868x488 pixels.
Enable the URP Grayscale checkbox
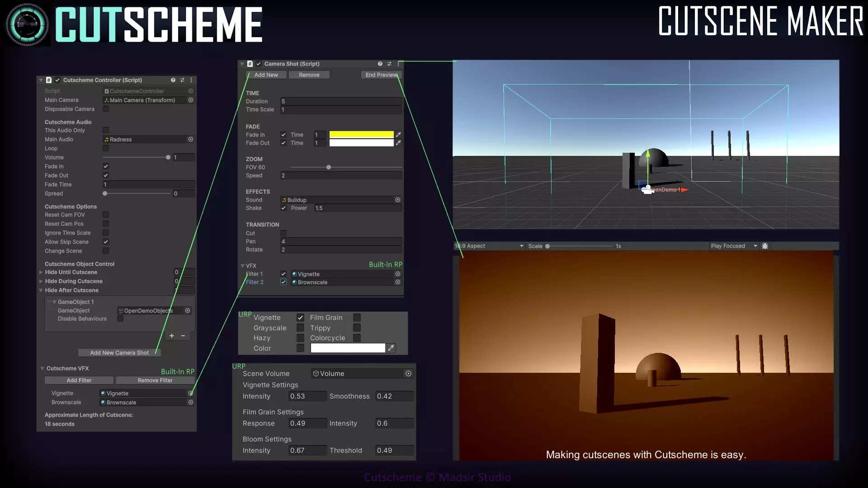click(x=300, y=328)
